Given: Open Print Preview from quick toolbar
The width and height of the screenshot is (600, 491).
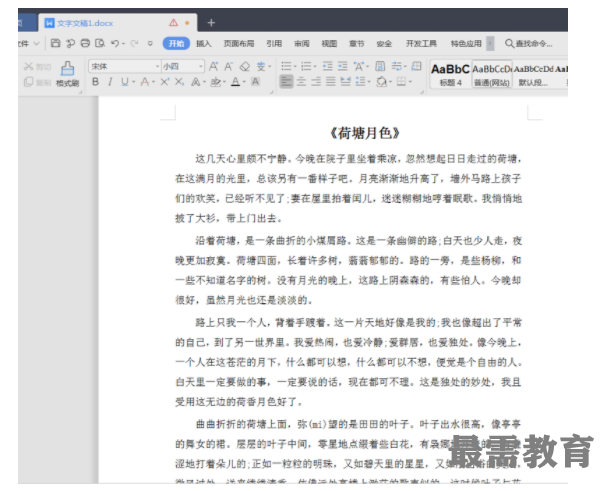Looking at the screenshot, I should coord(100,43).
